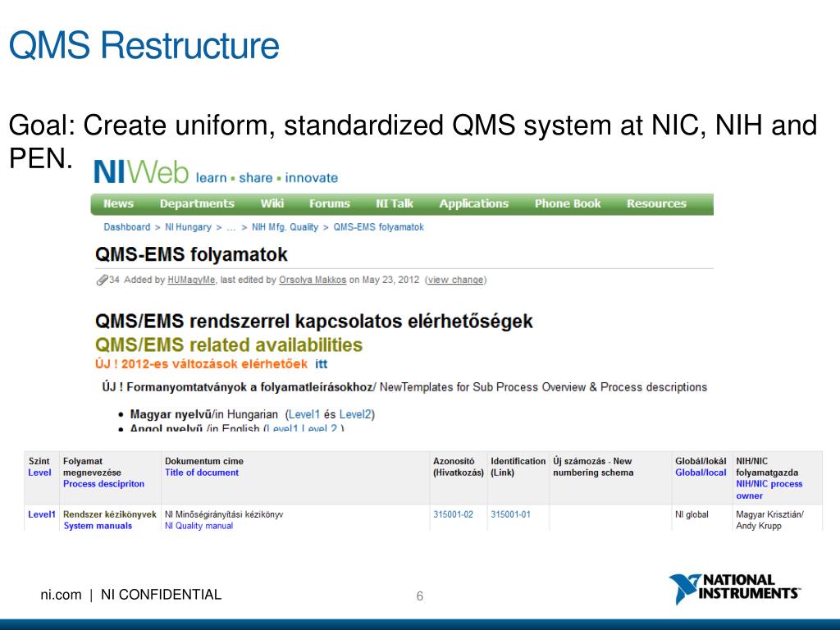Open Orsolya Makkos profile link

tap(313, 280)
